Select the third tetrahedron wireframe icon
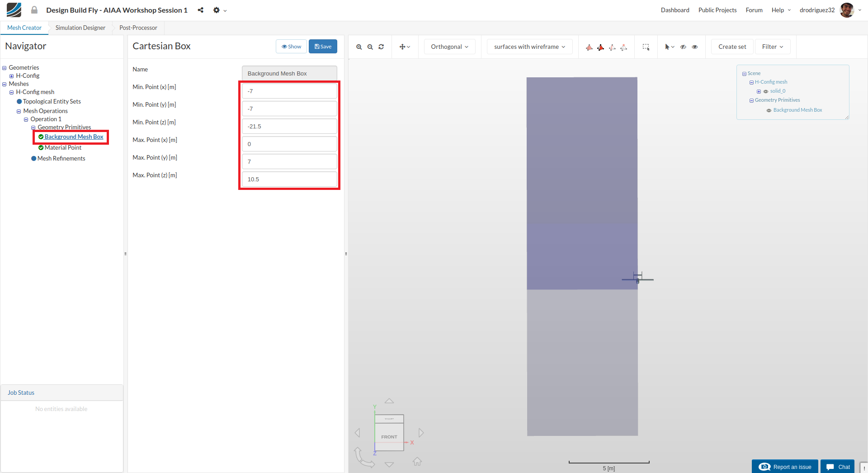This screenshot has width=868, height=473. [x=612, y=47]
